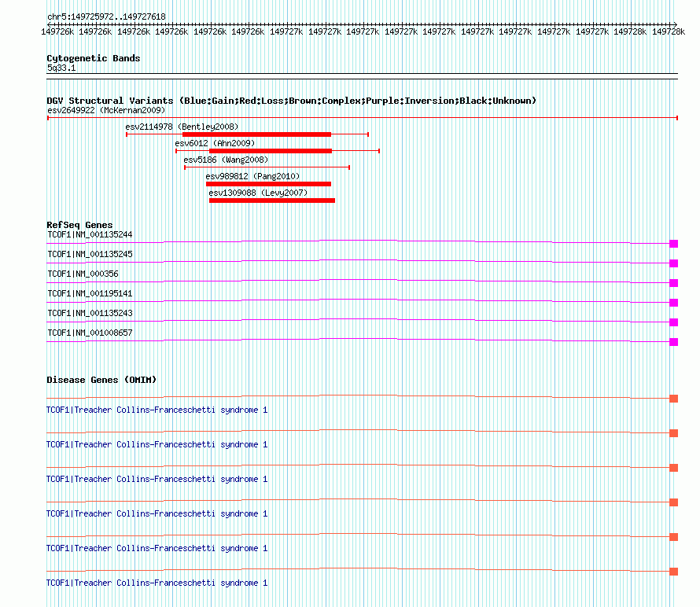Click the 5q33.1 cytogenetic band bar
Image resolution: width=700 pixels, height=607 pixels.
coord(362,76)
